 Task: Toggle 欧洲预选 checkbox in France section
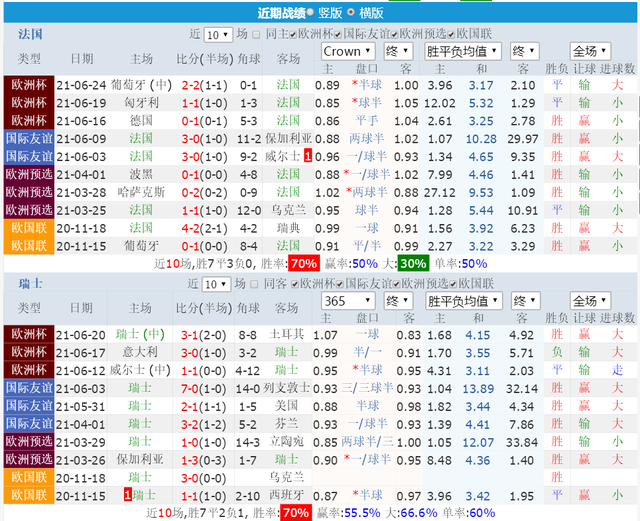tap(394, 35)
